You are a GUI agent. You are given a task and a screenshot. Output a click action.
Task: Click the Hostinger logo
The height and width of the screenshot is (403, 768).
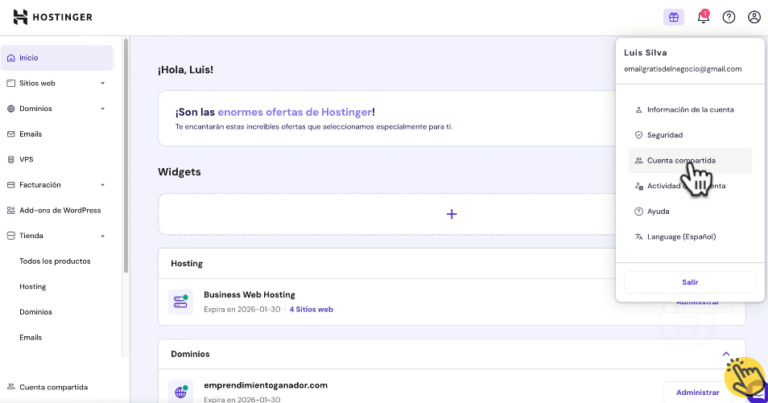click(54, 17)
